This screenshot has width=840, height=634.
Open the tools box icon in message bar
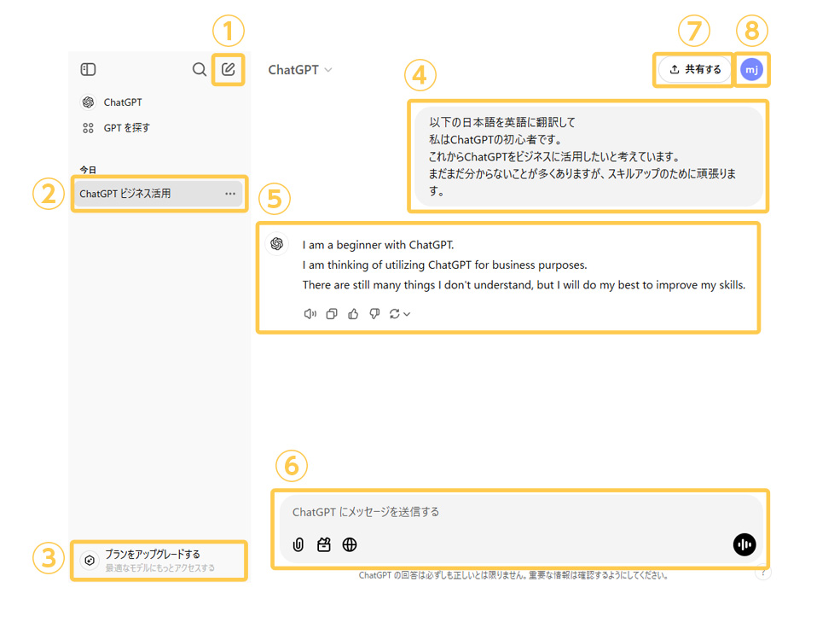(324, 544)
